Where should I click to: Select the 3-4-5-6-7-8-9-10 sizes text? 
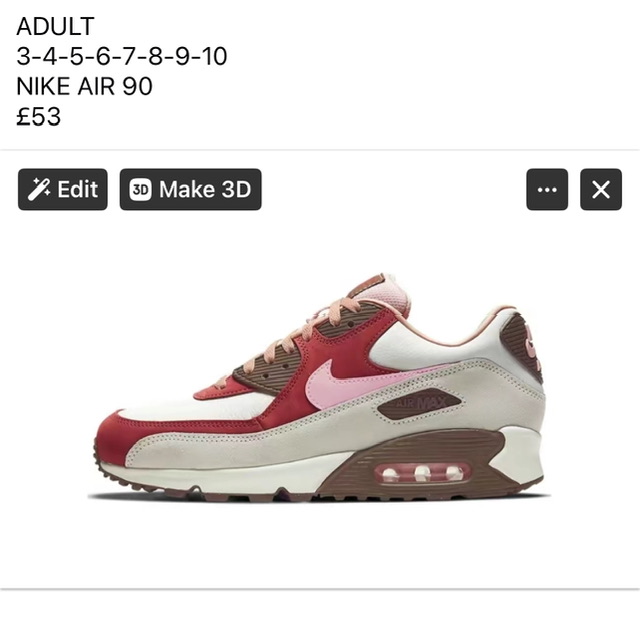[x=122, y=56]
